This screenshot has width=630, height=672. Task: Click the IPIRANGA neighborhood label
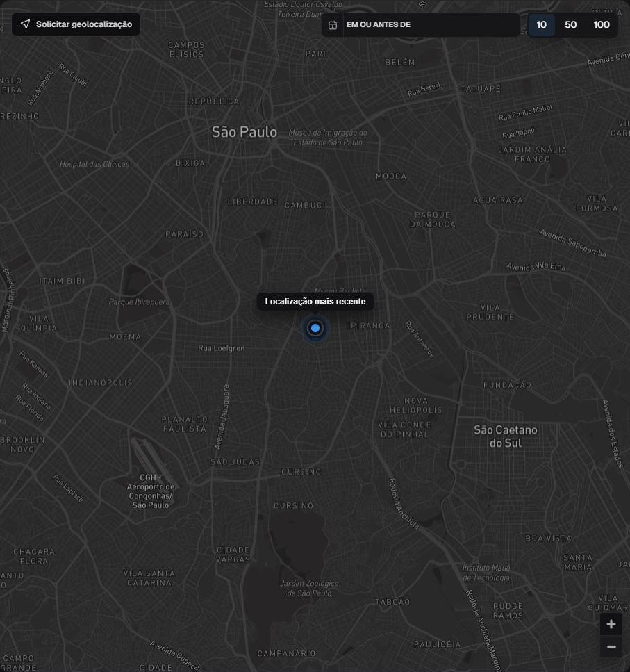[369, 326]
